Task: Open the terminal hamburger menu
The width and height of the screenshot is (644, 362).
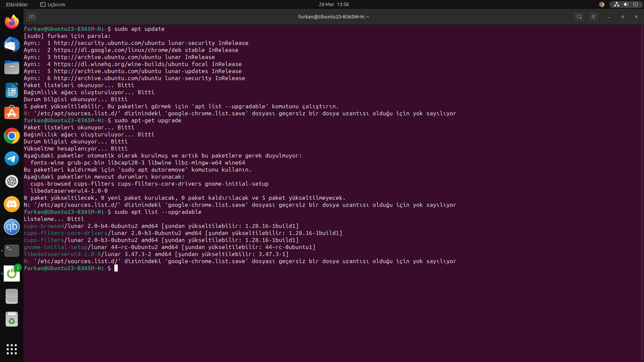Action: pyautogui.click(x=593, y=17)
